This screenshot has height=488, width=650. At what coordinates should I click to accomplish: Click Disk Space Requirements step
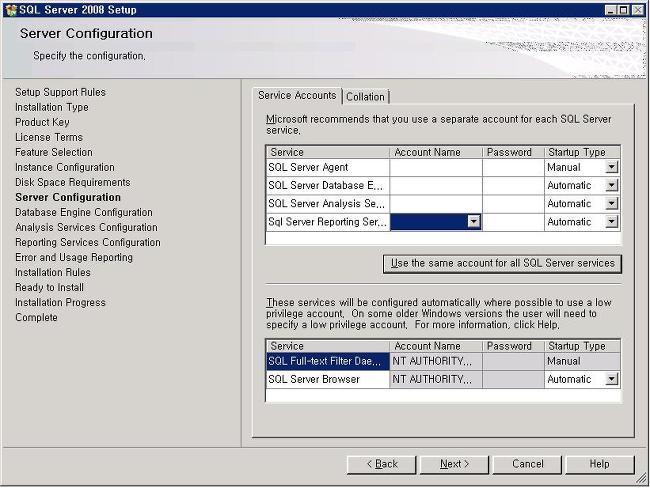pyautogui.click(x=73, y=182)
